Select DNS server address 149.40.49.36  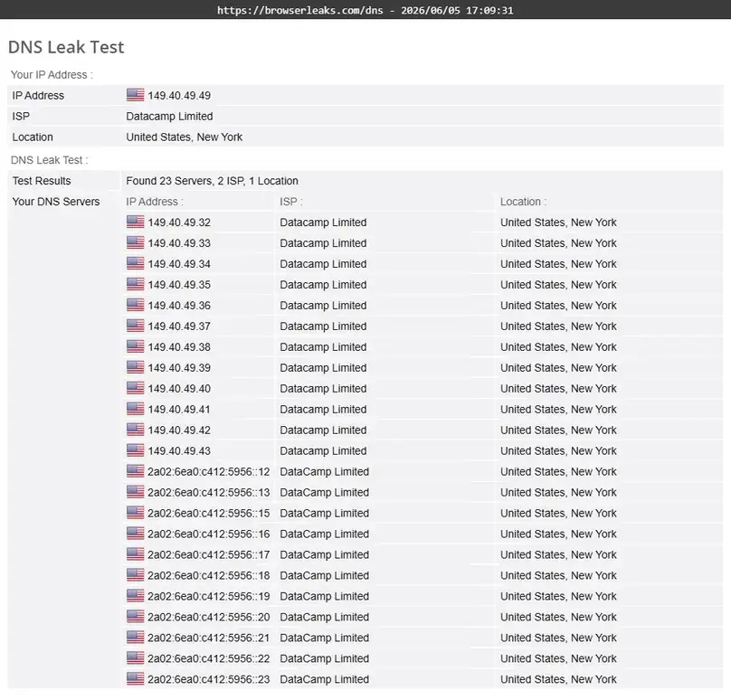coord(179,306)
